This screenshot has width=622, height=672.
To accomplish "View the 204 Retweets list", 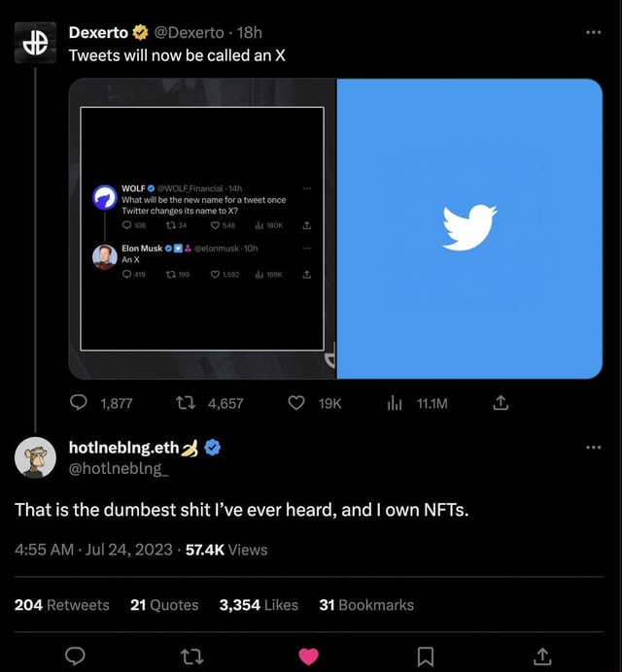I will (62, 604).
